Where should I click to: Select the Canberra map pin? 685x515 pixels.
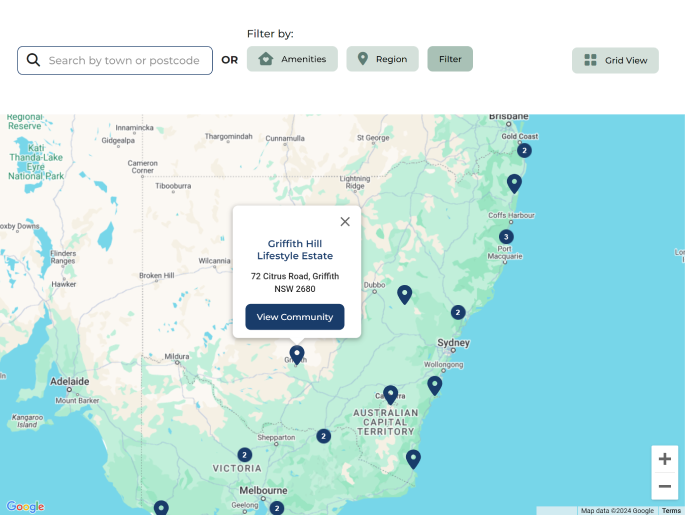(390, 395)
